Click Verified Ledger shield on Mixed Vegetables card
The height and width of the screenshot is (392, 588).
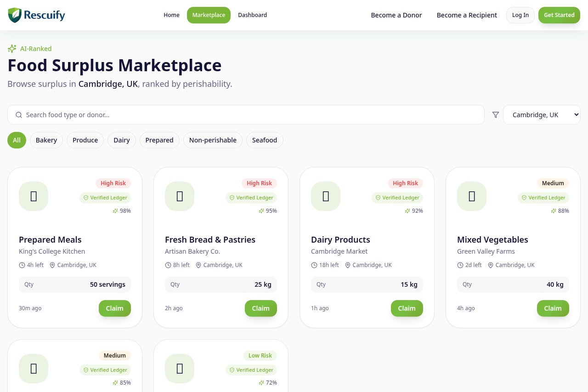[524, 198]
